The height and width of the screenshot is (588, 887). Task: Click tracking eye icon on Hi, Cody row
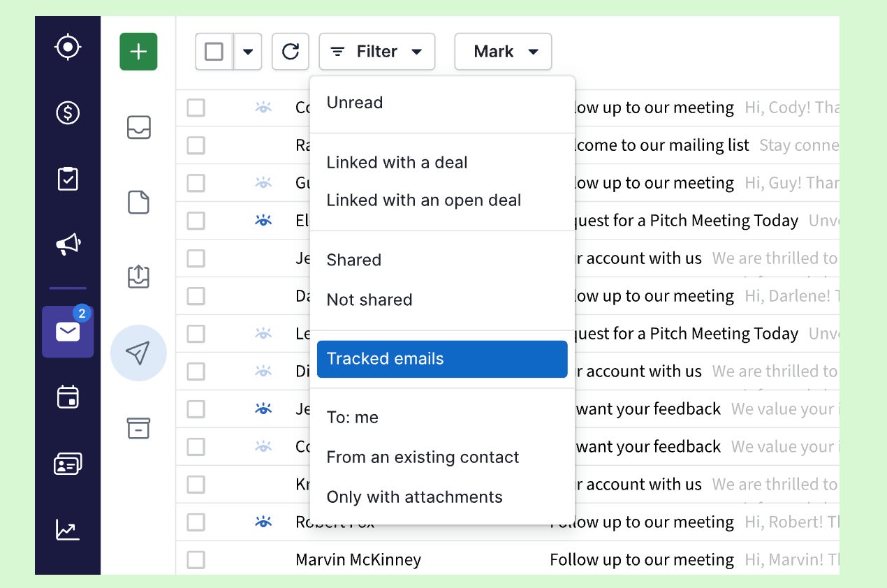click(x=263, y=108)
